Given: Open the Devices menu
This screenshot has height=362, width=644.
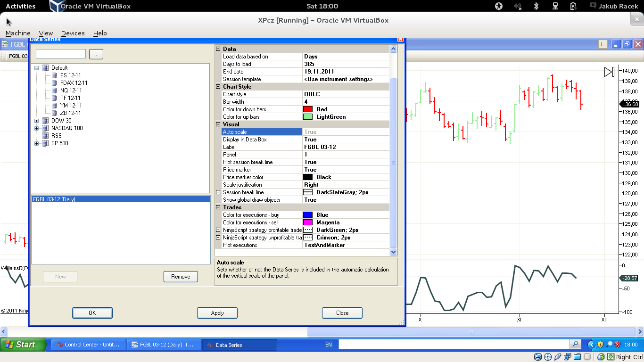Looking at the screenshot, I should [x=73, y=33].
